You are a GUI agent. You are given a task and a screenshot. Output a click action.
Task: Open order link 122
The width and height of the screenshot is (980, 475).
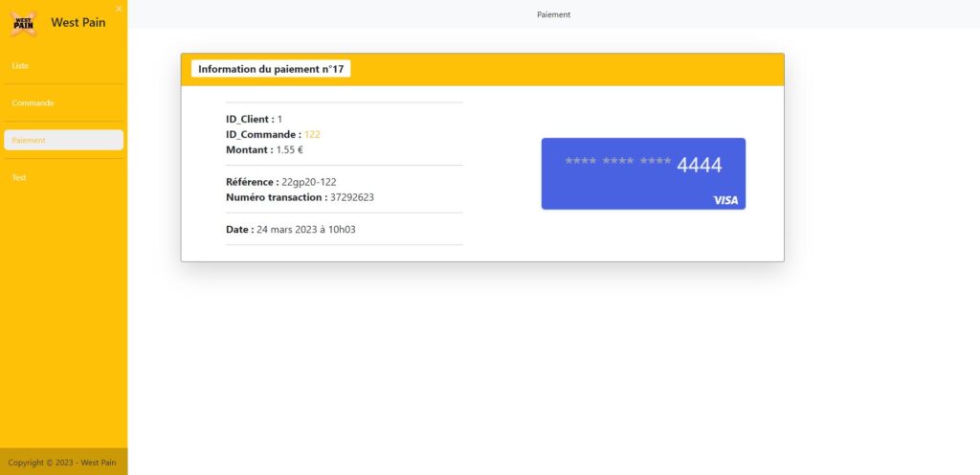[313, 134]
